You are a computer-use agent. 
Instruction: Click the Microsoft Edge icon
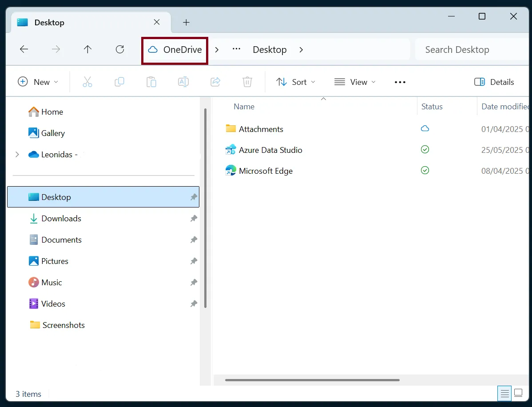231,170
